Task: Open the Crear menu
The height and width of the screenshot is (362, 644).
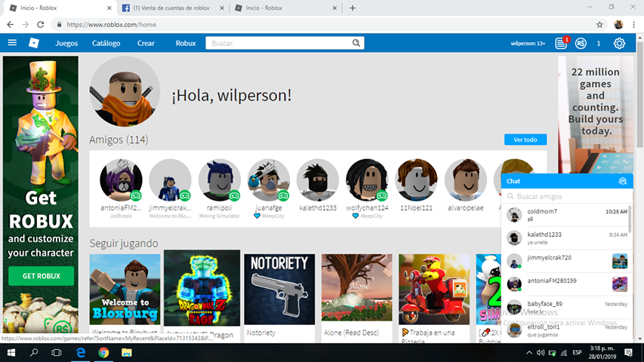Action: click(146, 43)
